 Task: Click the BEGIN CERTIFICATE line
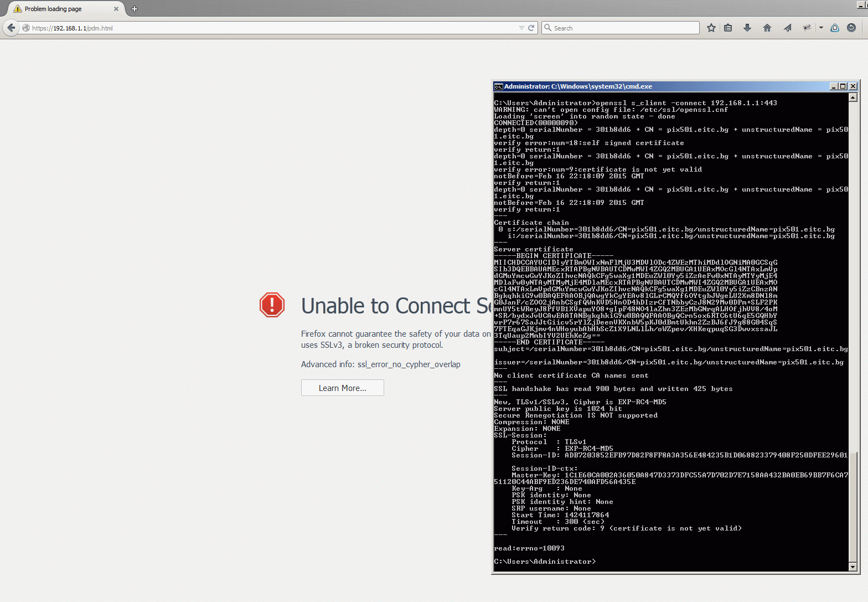pyautogui.click(x=554, y=256)
